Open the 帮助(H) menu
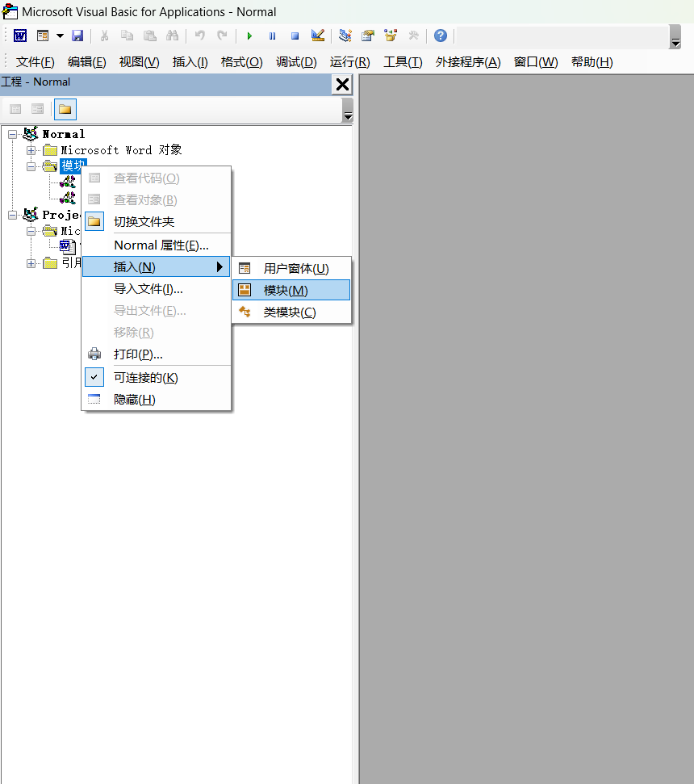 [x=592, y=62]
